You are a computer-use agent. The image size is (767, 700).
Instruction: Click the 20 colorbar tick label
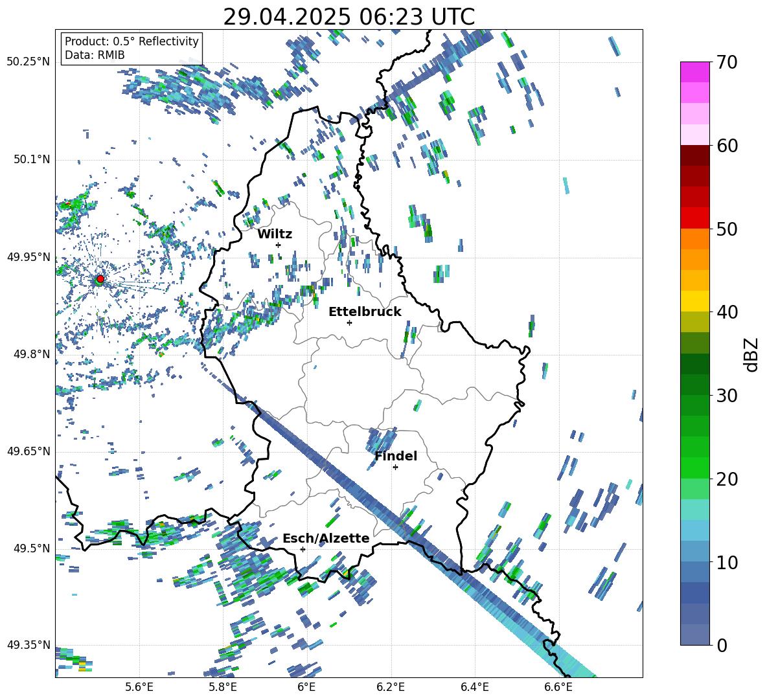point(727,479)
